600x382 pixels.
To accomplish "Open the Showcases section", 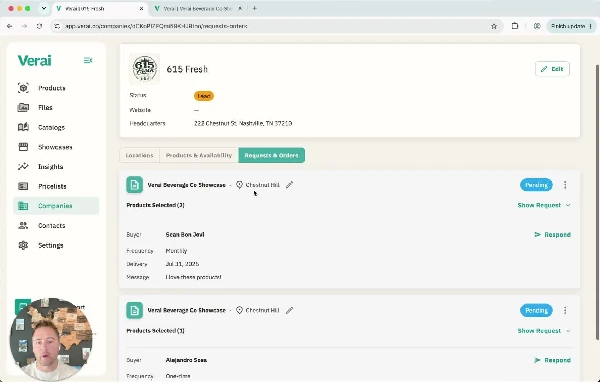I will 55,147.
